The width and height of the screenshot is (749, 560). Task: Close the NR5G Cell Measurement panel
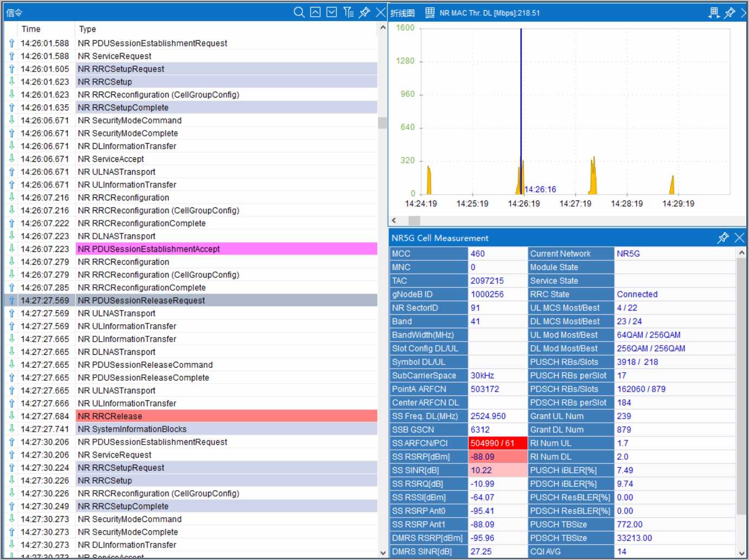739,238
